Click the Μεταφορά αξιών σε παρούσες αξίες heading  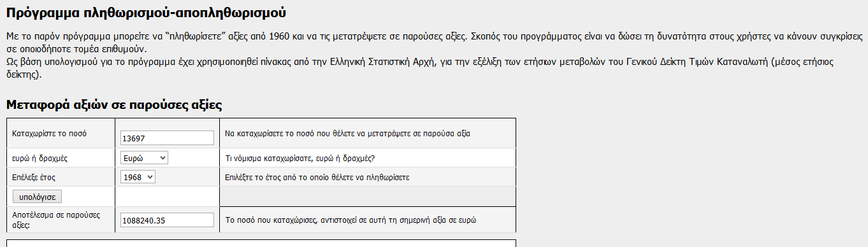click(113, 104)
